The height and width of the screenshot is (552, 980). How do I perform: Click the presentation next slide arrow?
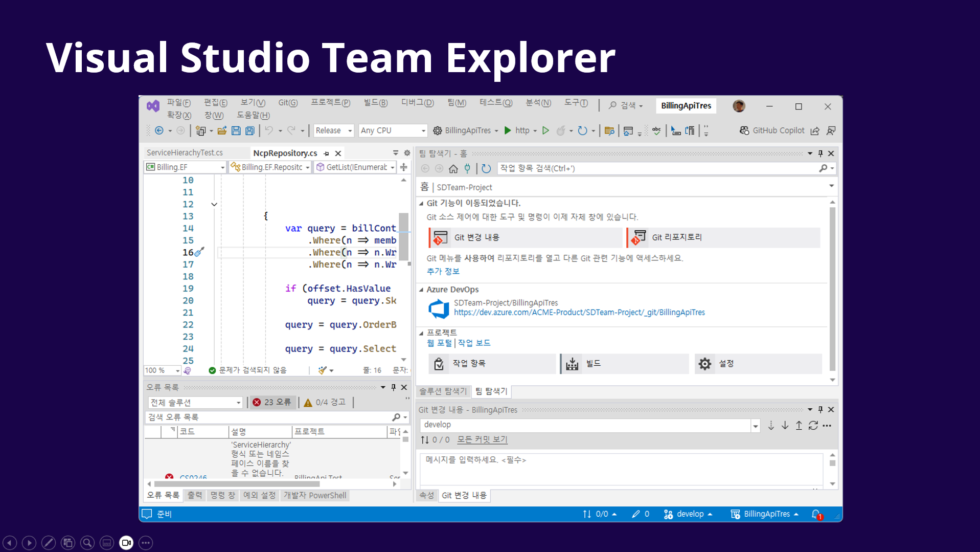(x=29, y=543)
